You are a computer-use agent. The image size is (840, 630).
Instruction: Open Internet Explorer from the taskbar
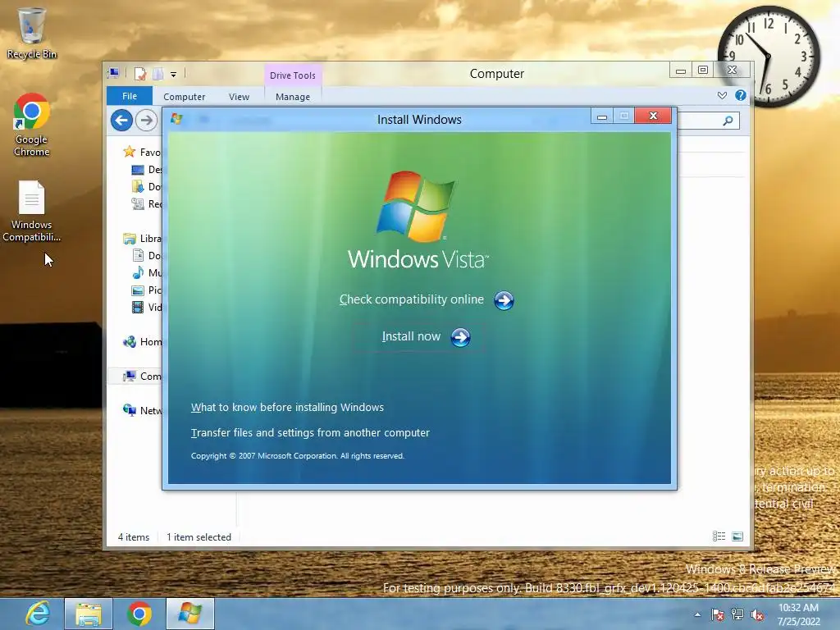tap(38, 614)
